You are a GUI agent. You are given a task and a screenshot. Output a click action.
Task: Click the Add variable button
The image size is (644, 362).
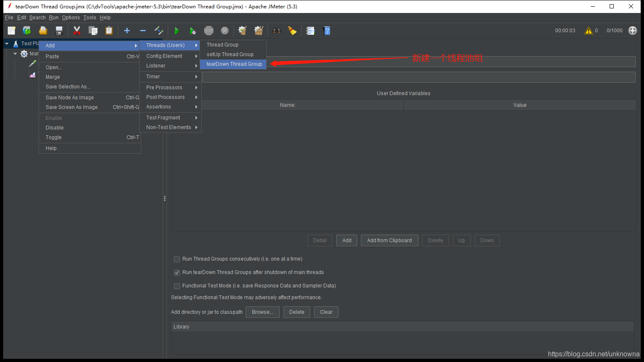[x=347, y=240]
